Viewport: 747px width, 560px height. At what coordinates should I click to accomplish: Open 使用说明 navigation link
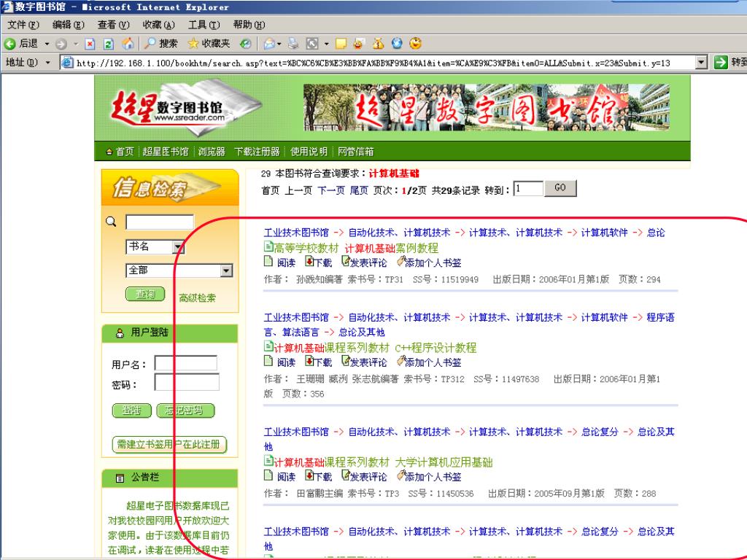[309, 152]
